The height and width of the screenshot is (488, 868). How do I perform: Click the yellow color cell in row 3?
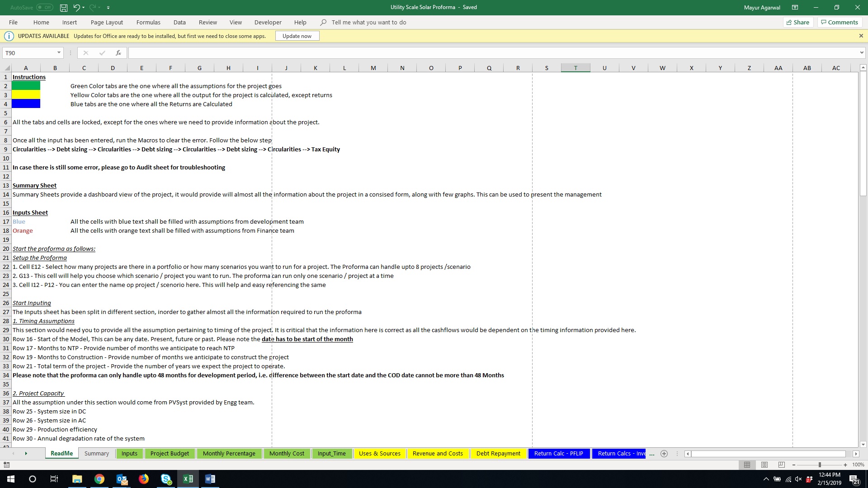click(26, 95)
